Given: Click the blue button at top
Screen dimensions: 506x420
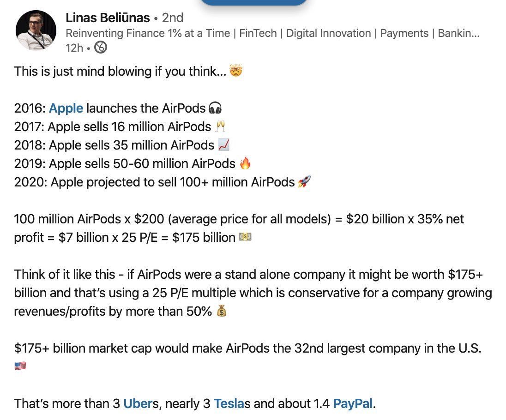Looking at the screenshot, I should (253, 3).
